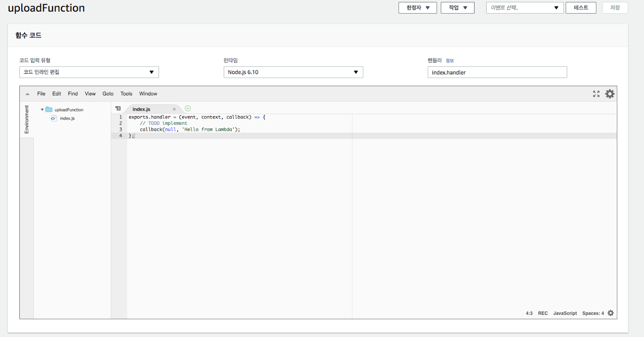Add a new tab with plus icon
Image resolution: width=644 pixels, height=337 pixels.
click(x=188, y=108)
